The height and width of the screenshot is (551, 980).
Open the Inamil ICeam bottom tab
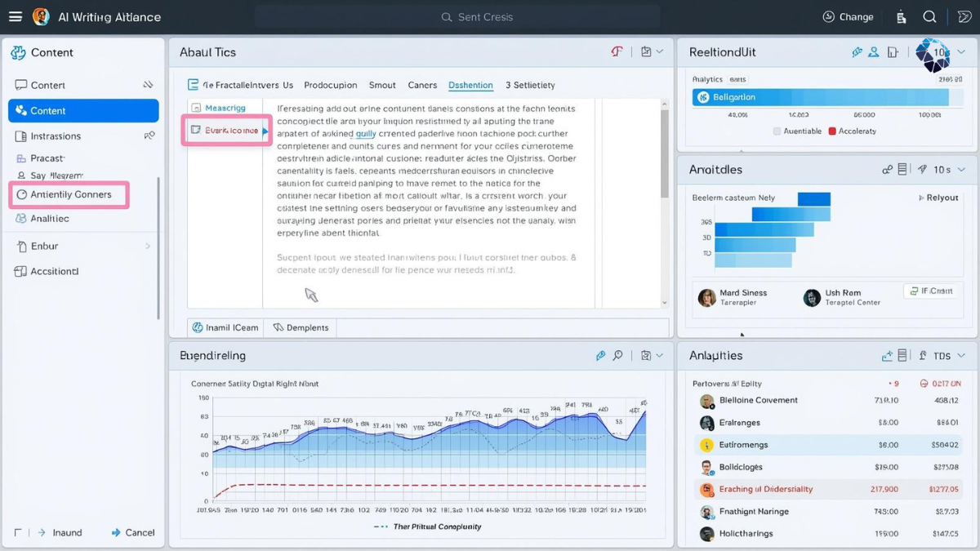(225, 327)
